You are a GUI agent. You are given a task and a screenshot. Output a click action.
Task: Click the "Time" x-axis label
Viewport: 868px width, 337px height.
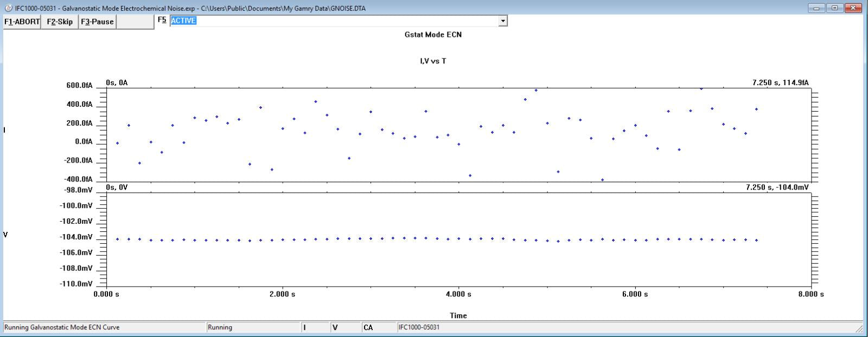(x=458, y=315)
